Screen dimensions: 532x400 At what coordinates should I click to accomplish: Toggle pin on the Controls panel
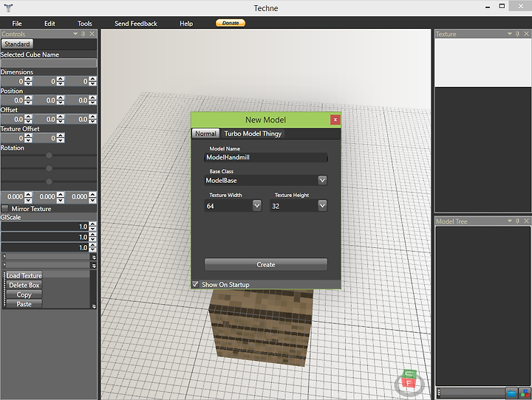[x=83, y=34]
